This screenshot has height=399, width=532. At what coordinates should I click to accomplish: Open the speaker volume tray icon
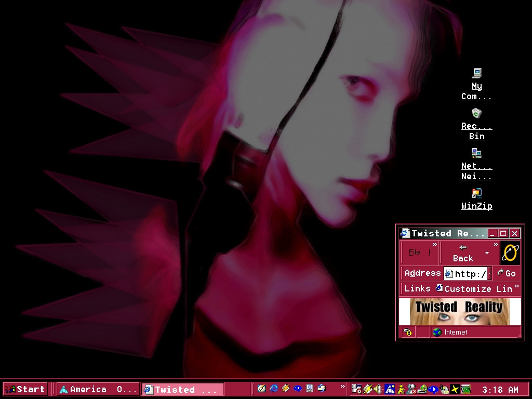[x=378, y=389]
